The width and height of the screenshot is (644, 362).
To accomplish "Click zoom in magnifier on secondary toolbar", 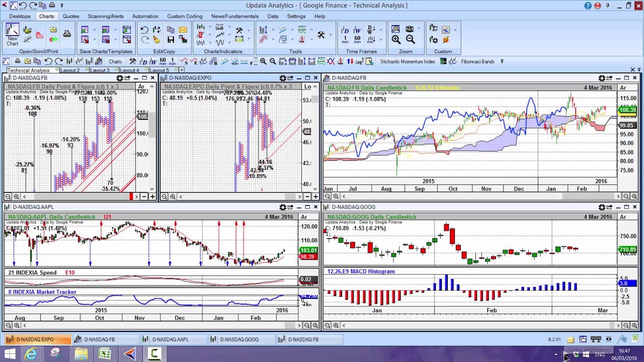I will [x=263, y=61].
